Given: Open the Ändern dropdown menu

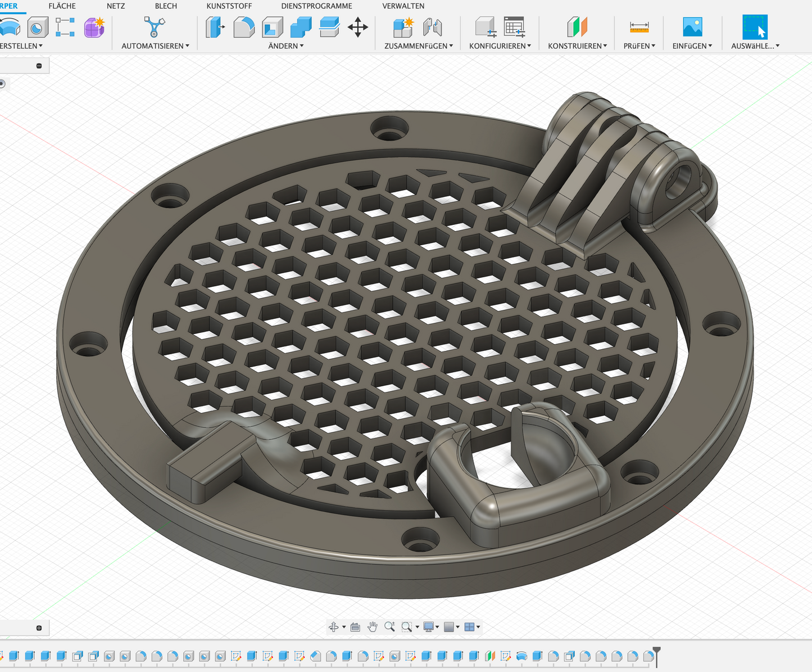Looking at the screenshot, I should pos(285,46).
